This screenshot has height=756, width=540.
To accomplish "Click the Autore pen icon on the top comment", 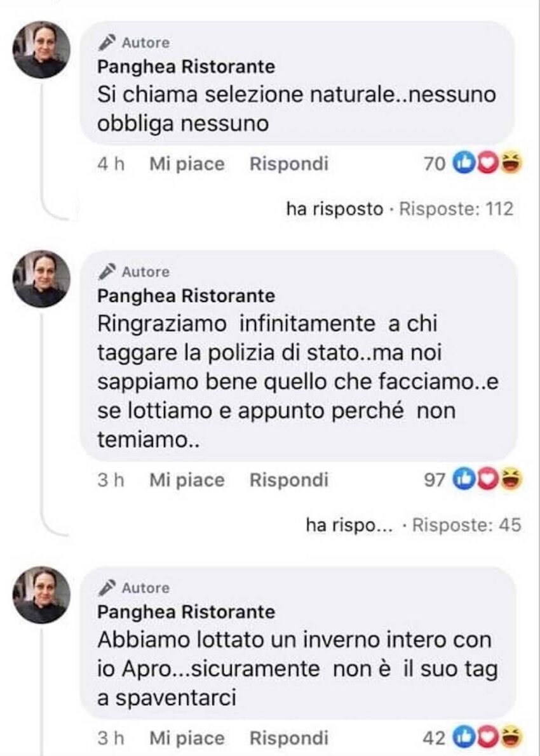I will click(x=107, y=43).
